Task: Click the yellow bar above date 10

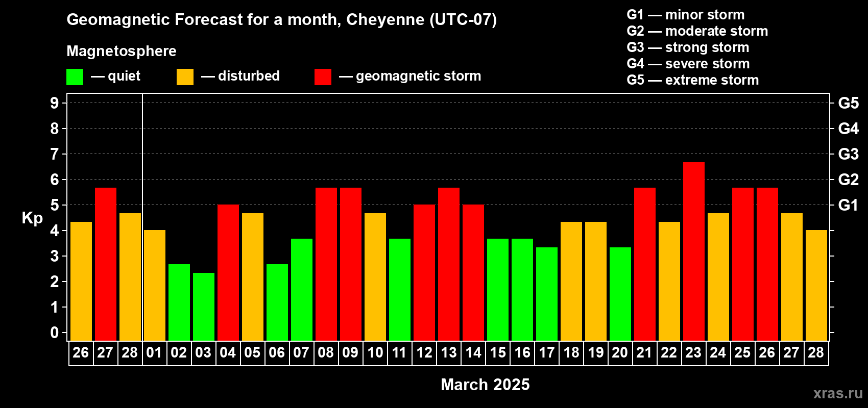Action: pyautogui.click(x=375, y=277)
